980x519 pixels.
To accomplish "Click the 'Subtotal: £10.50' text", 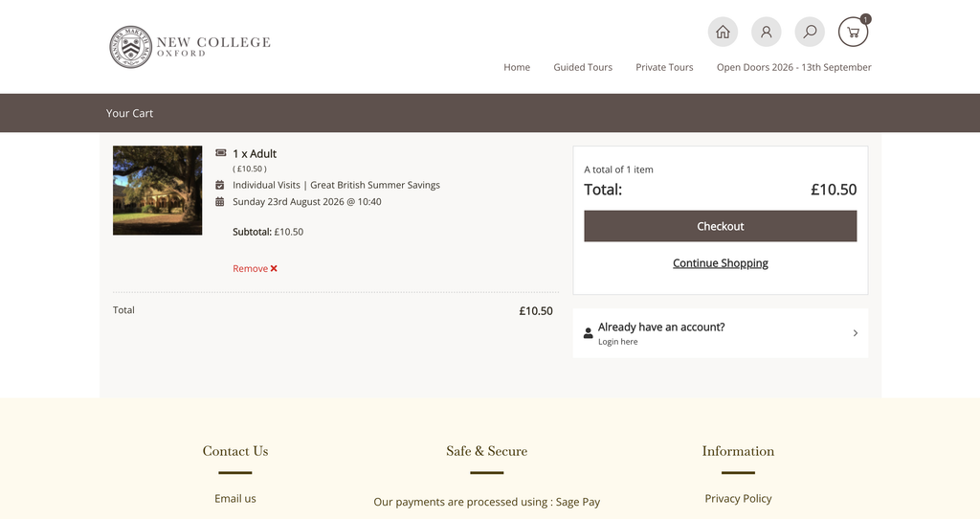I will 268,232.
